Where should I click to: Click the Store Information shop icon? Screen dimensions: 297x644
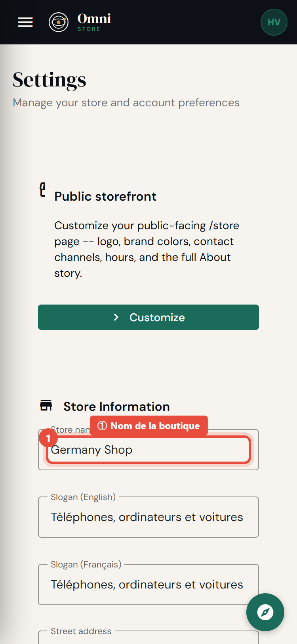46,405
